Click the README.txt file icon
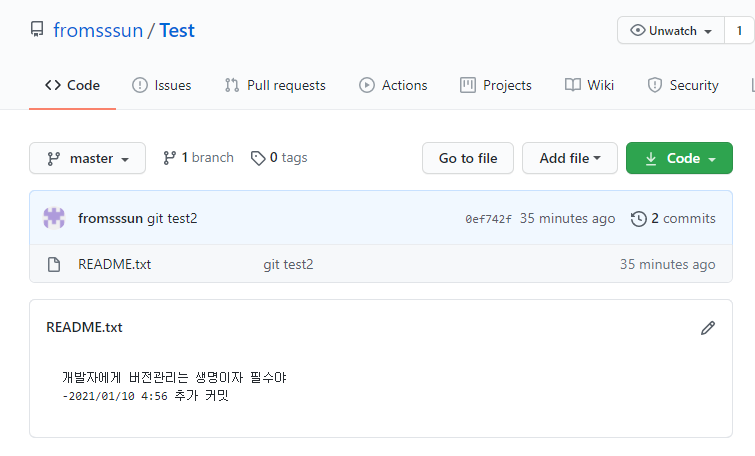The image size is (755, 456). 54,264
